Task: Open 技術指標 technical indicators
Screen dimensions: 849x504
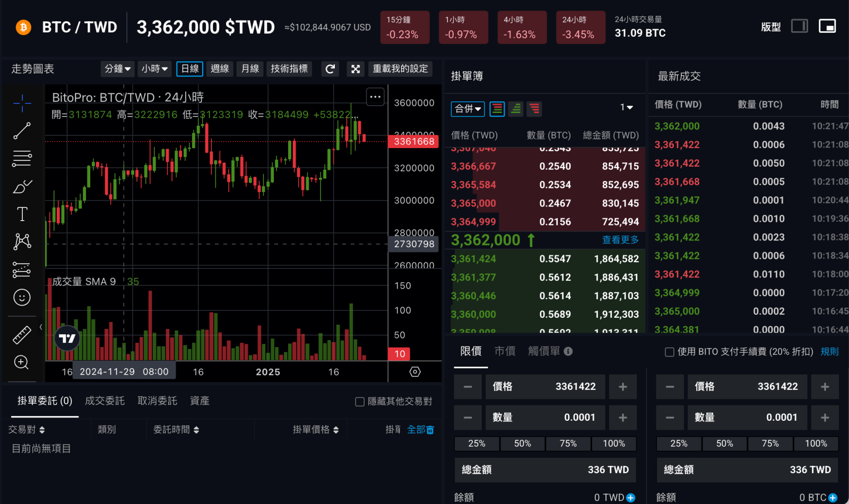Action: pyautogui.click(x=289, y=69)
